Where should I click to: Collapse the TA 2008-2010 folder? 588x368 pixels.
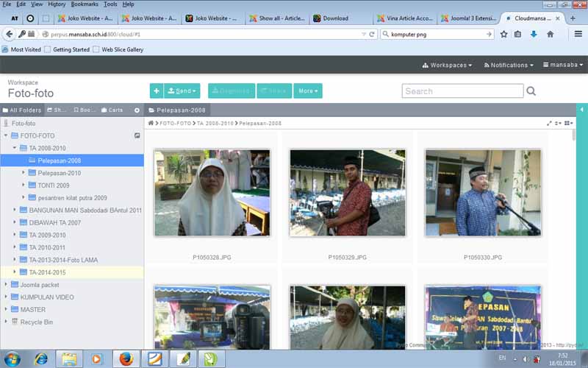(15, 148)
